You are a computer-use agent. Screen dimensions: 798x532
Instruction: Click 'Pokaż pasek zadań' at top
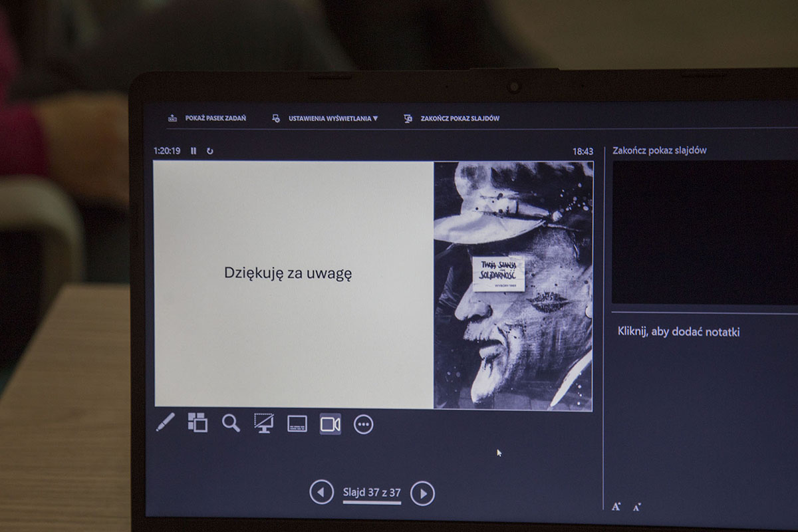(x=215, y=118)
